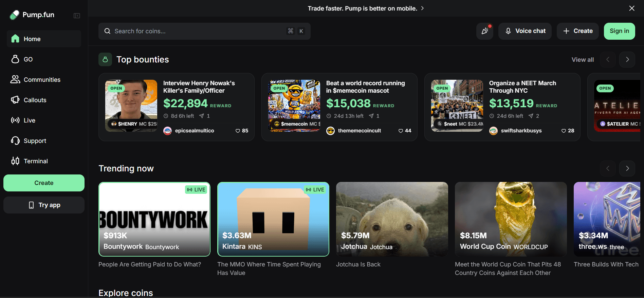View all top bounties

coord(583,60)
